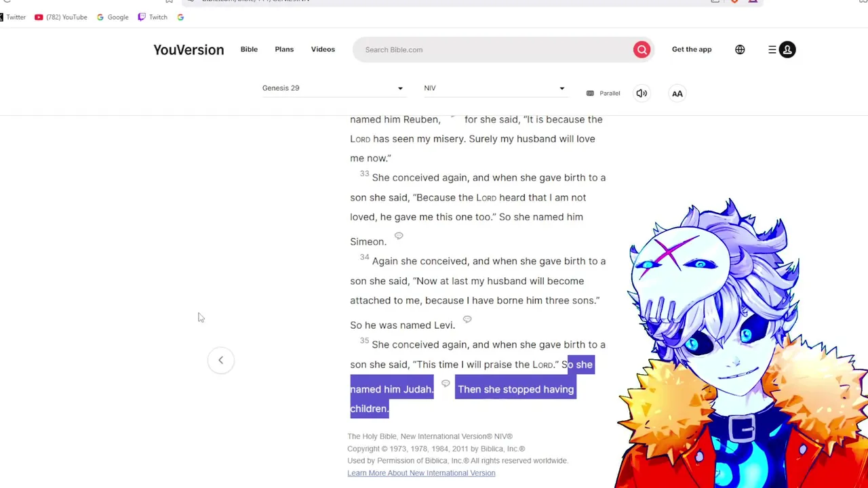This screenshot has height=488, width=868.
Task: Open the hamburger account menu
Action: tap(772, 49)
